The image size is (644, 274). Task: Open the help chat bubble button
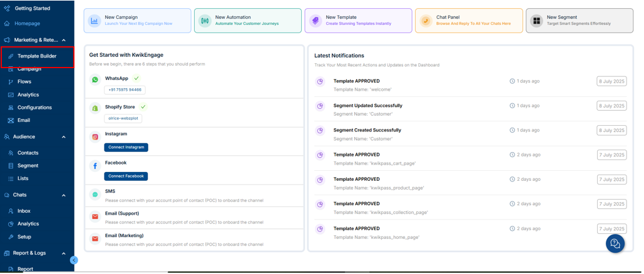coord(615,243)
